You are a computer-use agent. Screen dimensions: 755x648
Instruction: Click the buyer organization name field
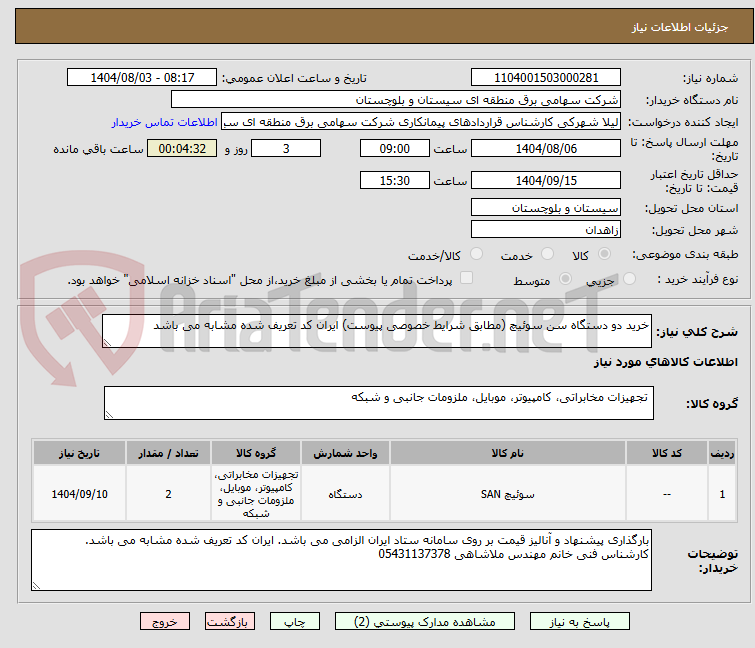[396, 100]
